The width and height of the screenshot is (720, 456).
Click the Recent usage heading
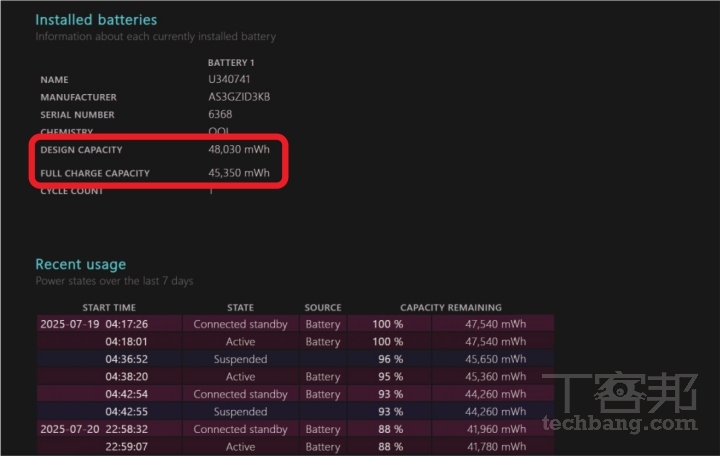click(81, 264)
